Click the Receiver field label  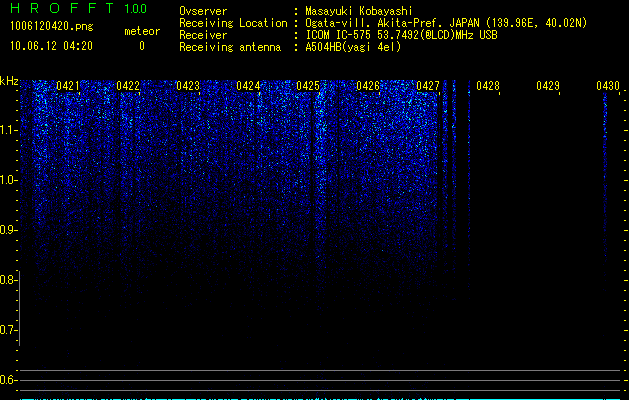tap(203, 35)
